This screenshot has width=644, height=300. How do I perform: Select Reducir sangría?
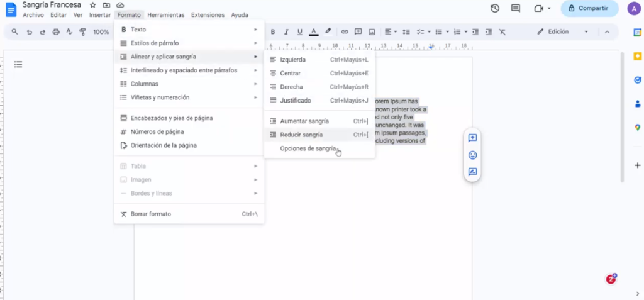[319, 135]
